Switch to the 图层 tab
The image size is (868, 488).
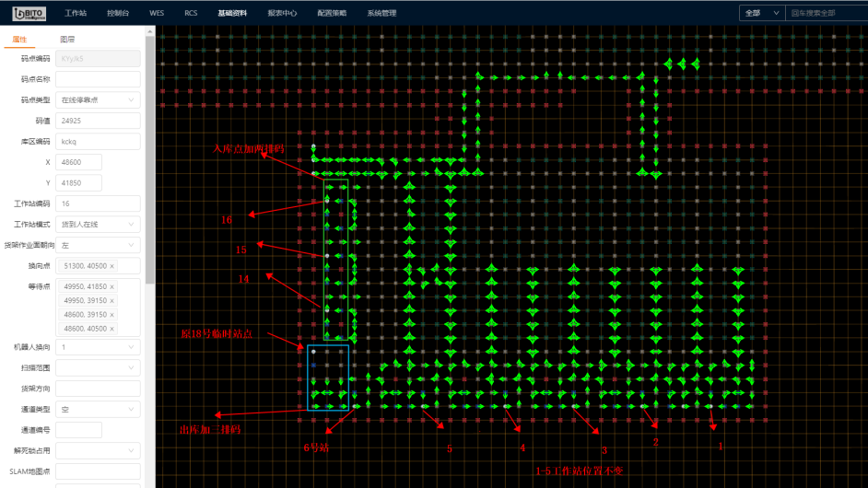pos(67,40)
